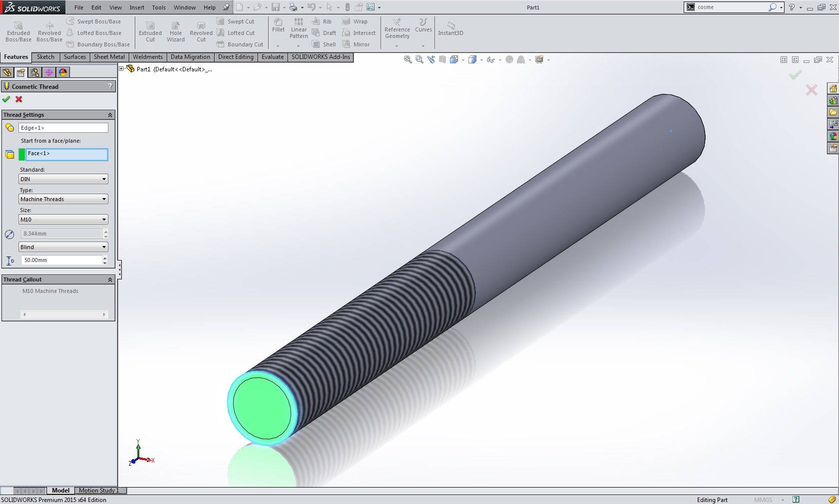This screenshot has width=839, height=504.
Task: Open the Insert menu
Action: tap(136, 7)
